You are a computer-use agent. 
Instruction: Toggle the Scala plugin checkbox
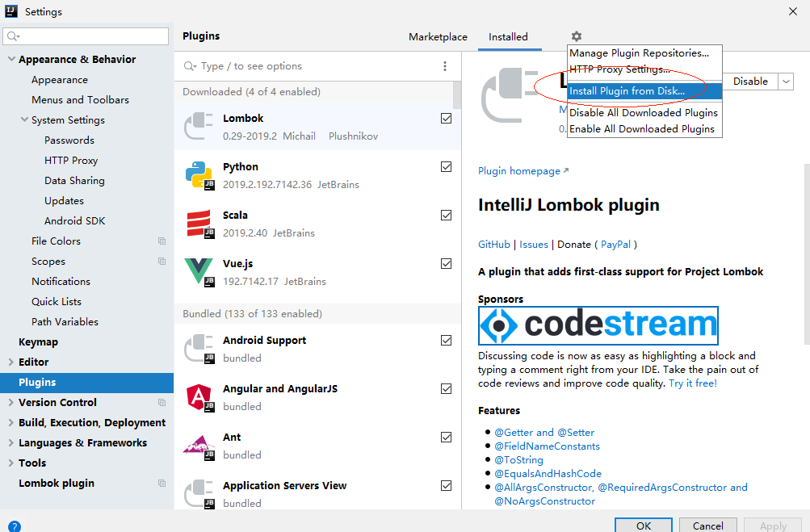(447, 216)
